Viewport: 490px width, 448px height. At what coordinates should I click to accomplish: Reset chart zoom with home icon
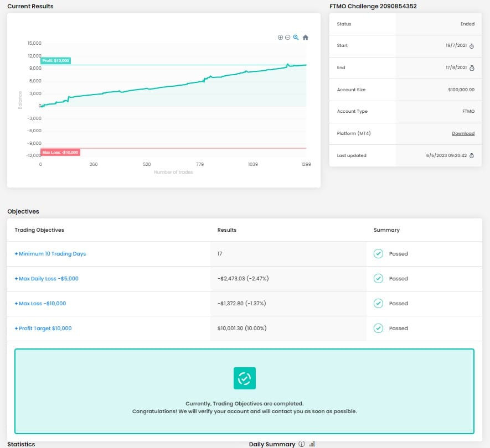[x=305, y=37]
